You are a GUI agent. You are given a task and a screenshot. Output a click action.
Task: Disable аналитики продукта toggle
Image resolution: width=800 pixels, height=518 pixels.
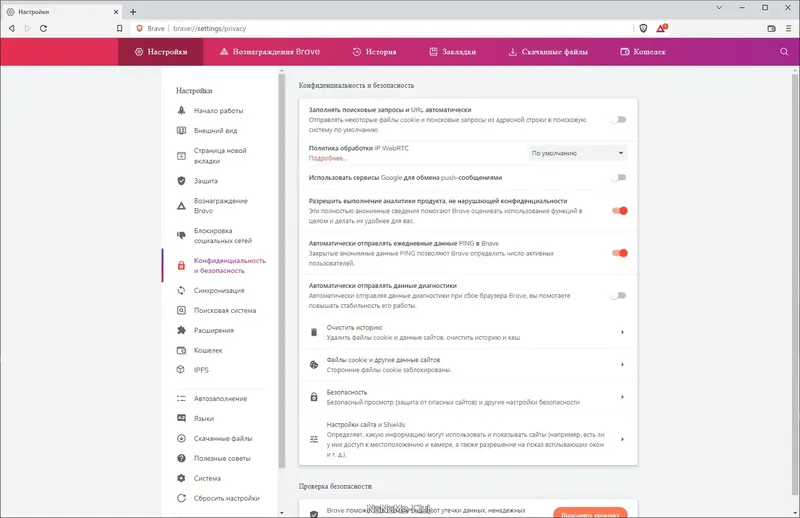click(x=619, y=211)
